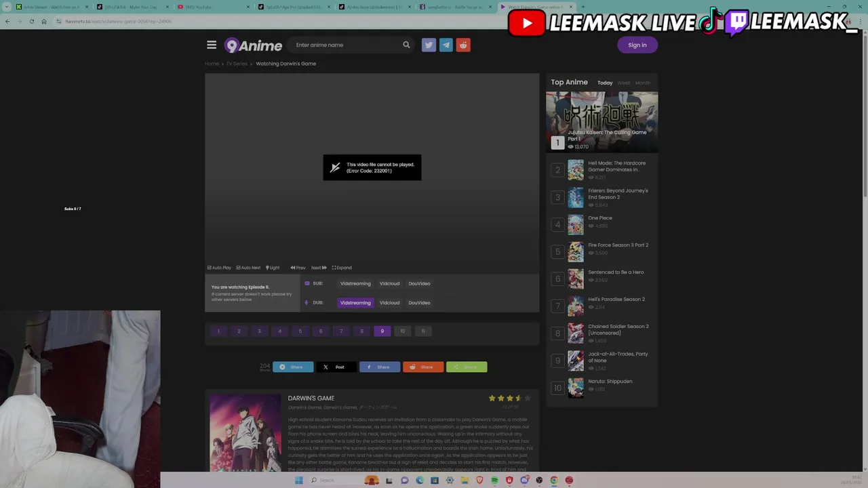
Task: Open episode 1
Action: [x=218, y=331]
